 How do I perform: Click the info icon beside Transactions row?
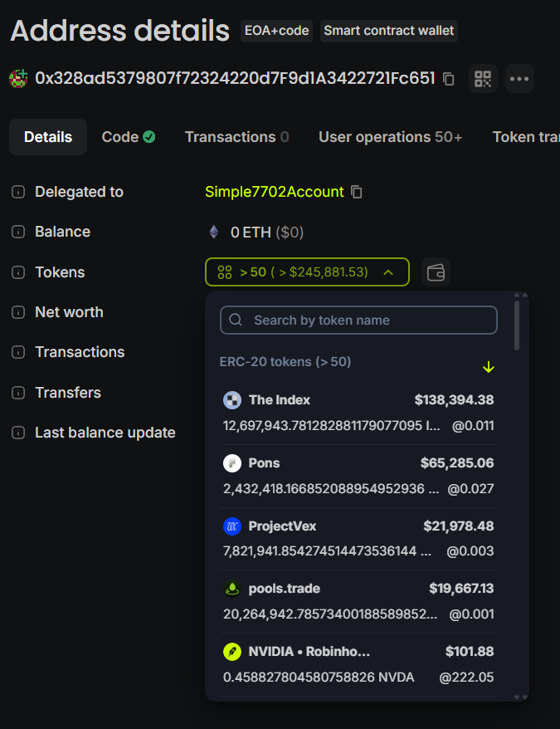pyautogui.click(x=18, y=352)
